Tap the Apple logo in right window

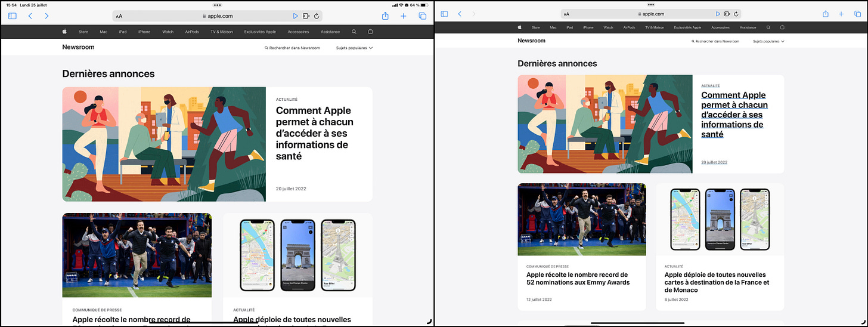tap(520, 27)
